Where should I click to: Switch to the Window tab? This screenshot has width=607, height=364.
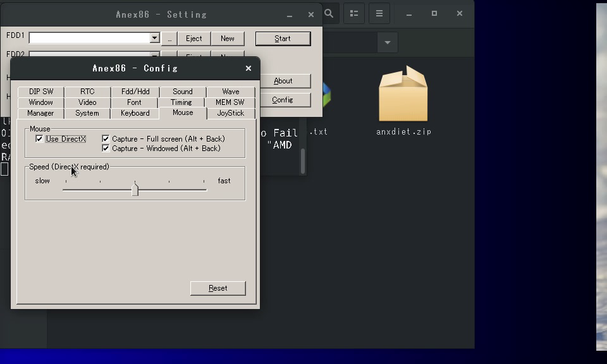(x=41, y=102)
